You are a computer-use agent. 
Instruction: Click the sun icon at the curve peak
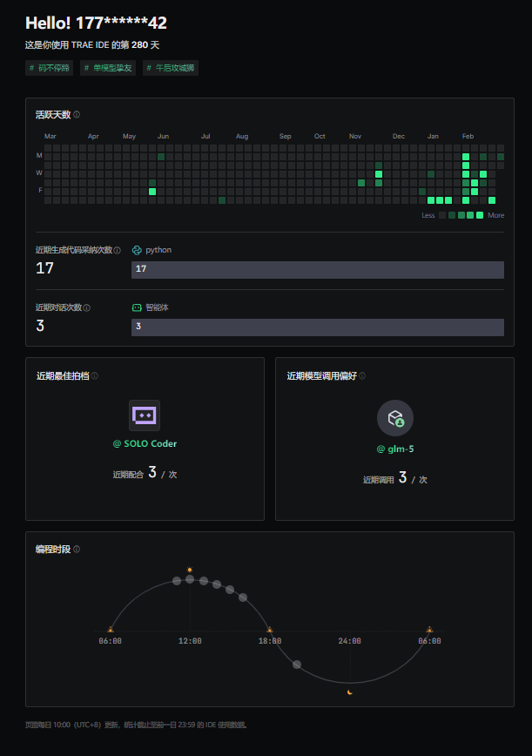pos(190,569)
